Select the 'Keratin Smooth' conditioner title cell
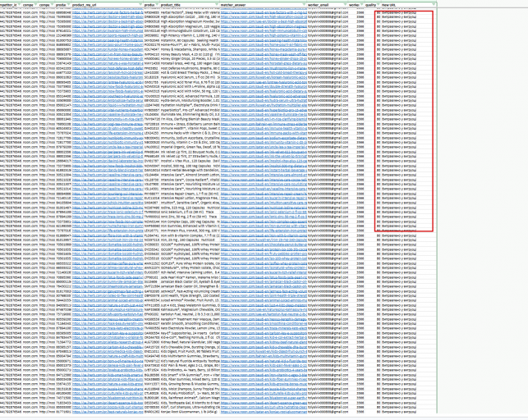Viewport: 528px width, 420px height. 191,323
